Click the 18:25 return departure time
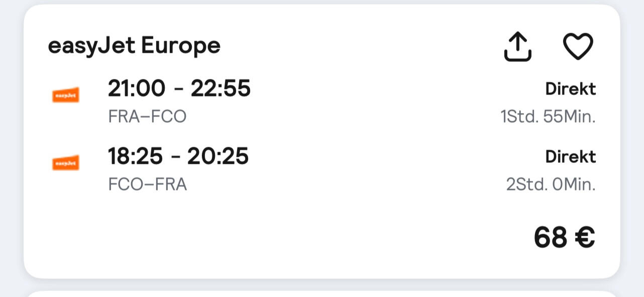The height and width of the screenshot is (297, 644). [135, 156]
